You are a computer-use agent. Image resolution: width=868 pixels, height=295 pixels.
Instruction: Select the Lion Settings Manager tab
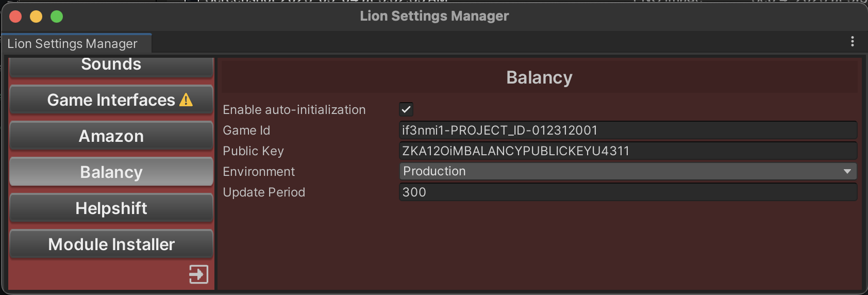73,44
